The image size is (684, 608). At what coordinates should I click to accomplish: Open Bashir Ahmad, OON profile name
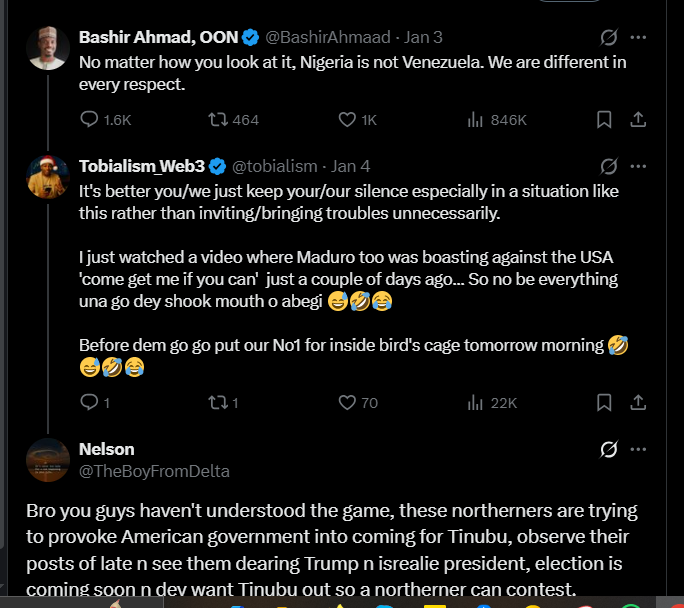pyautogui.click(x=159, y=37)
